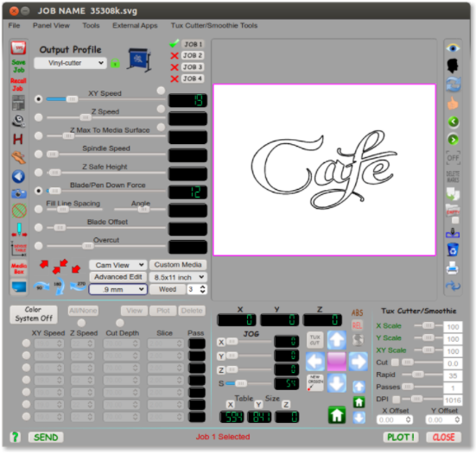
Task: Open the External Apps menu
Action: point(135,26)
